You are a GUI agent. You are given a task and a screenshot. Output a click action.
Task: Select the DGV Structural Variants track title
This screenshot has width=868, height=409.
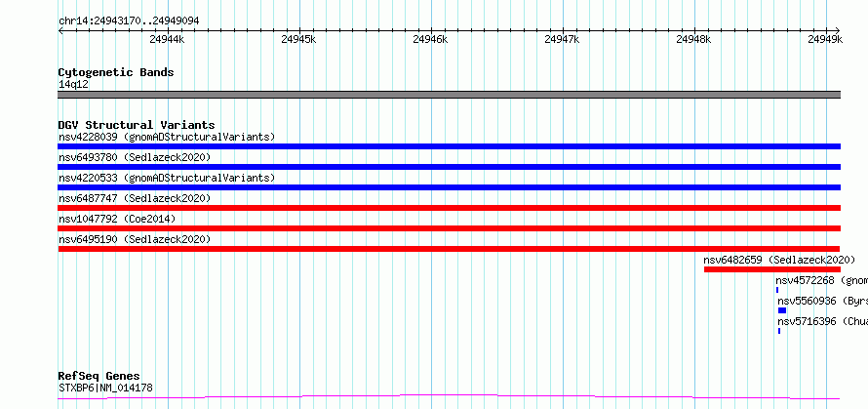(x=137, y=125)
